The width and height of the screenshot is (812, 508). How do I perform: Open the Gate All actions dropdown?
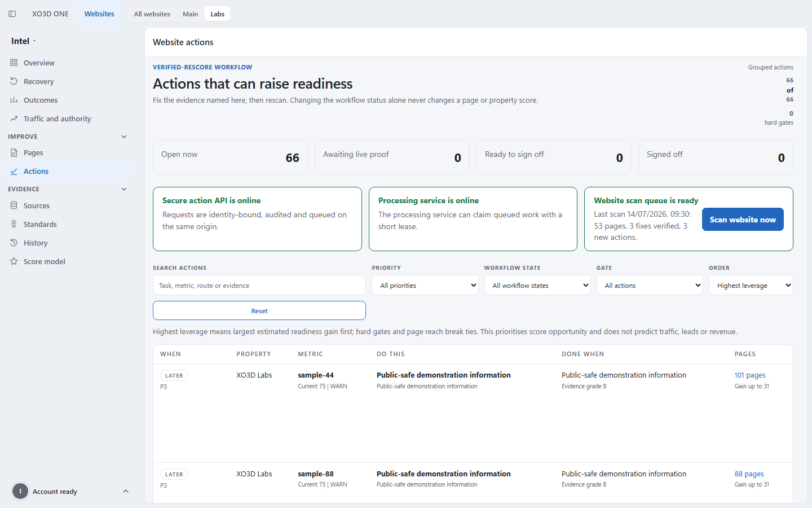pyautogui.click(x=650, y=285)
